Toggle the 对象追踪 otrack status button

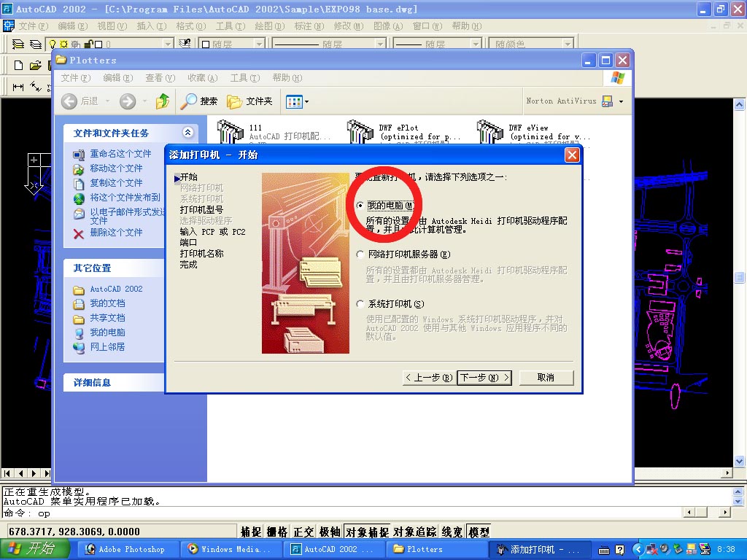click(414, 532)
